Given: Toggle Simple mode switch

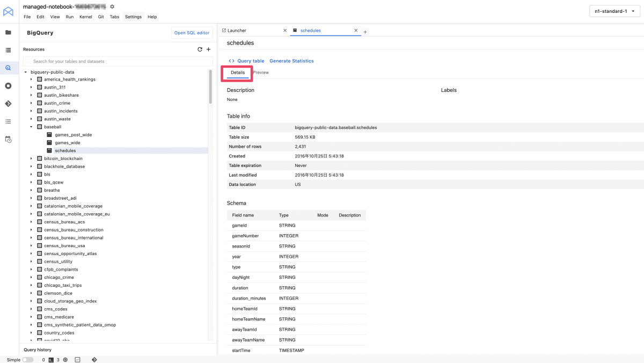Looking at the screenshot, I should (28, 360).
